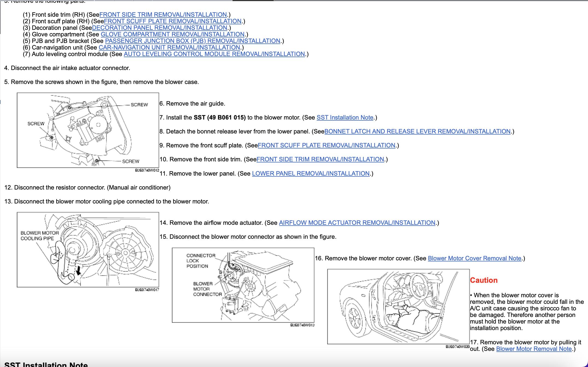The image size is (588, 367).
Task: Click Decoration Panel Removal/Installation link
Action: 159,28
